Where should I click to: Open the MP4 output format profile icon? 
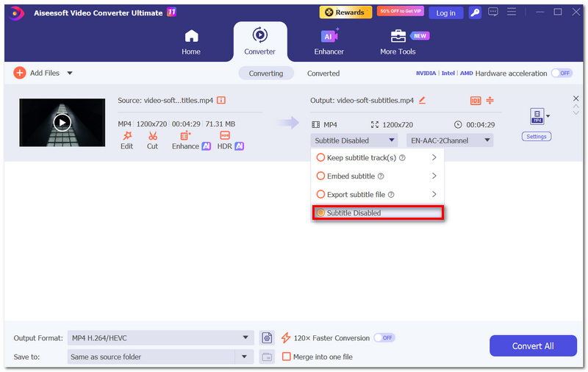(537, 116)
